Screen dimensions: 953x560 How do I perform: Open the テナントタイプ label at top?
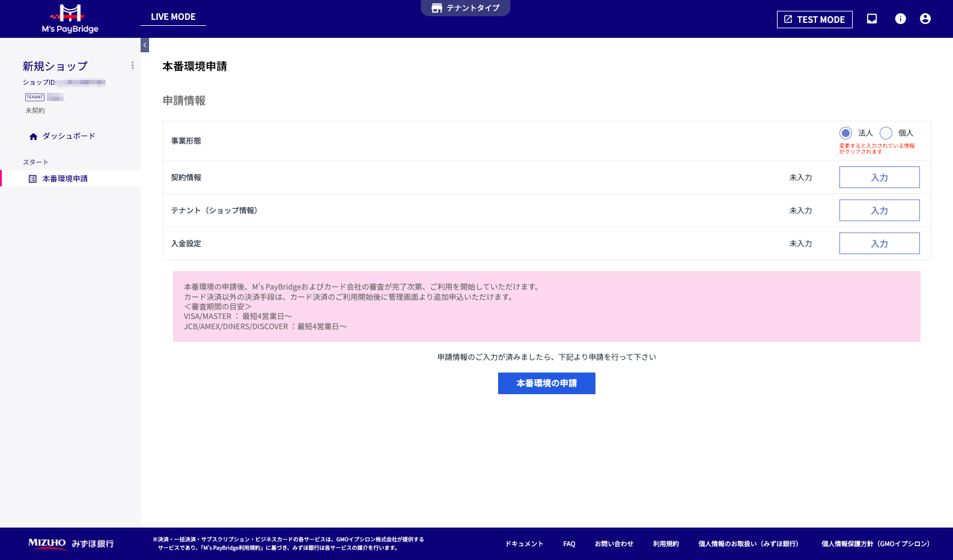pyautogui.click(x=473, y=8)
